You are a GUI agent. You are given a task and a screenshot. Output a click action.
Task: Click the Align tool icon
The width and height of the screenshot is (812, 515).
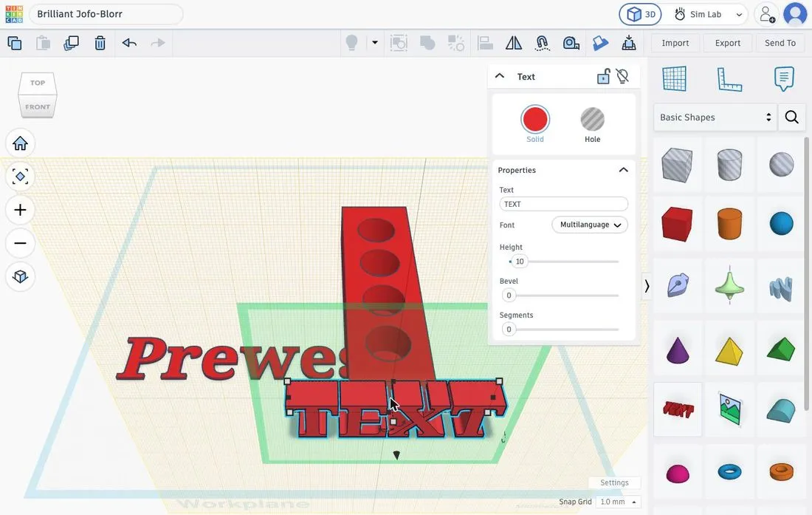point(485,43)
